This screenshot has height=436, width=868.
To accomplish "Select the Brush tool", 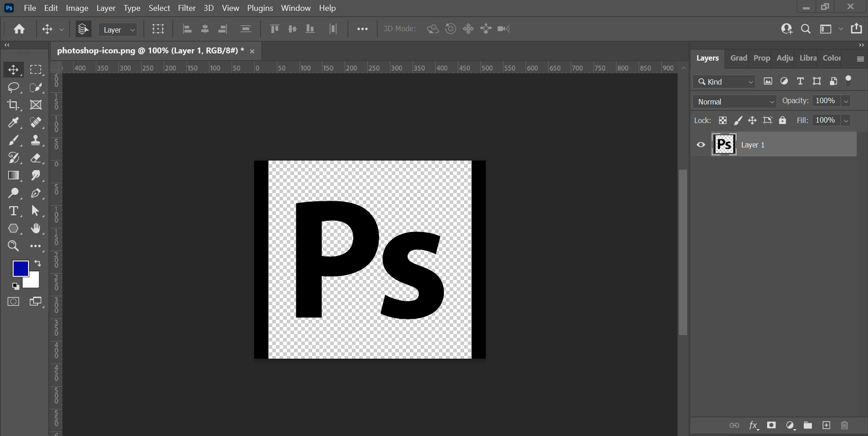I will tap(13, 140).
